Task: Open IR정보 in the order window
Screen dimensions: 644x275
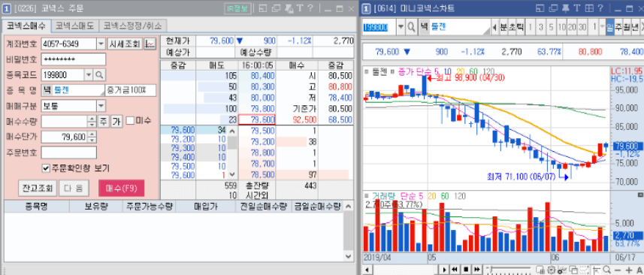Action: point(237,8)
